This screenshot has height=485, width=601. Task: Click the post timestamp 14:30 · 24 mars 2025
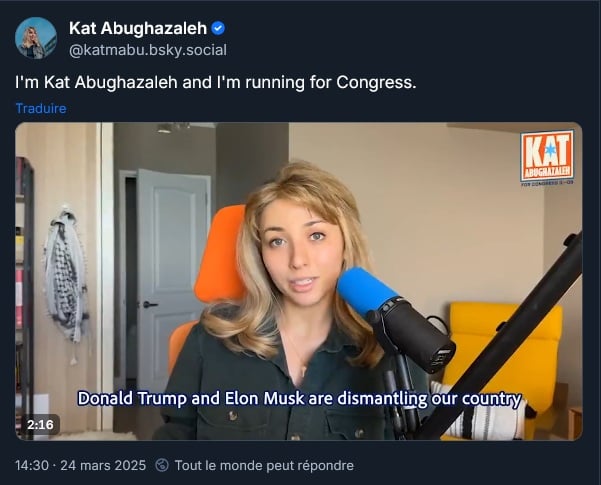[80, 465]
